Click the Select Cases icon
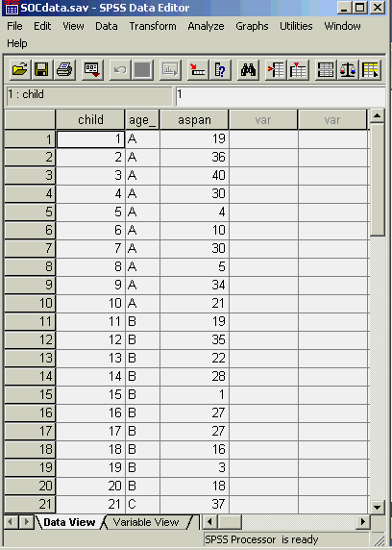Screen dimensions: 392x550 point(371,70)
